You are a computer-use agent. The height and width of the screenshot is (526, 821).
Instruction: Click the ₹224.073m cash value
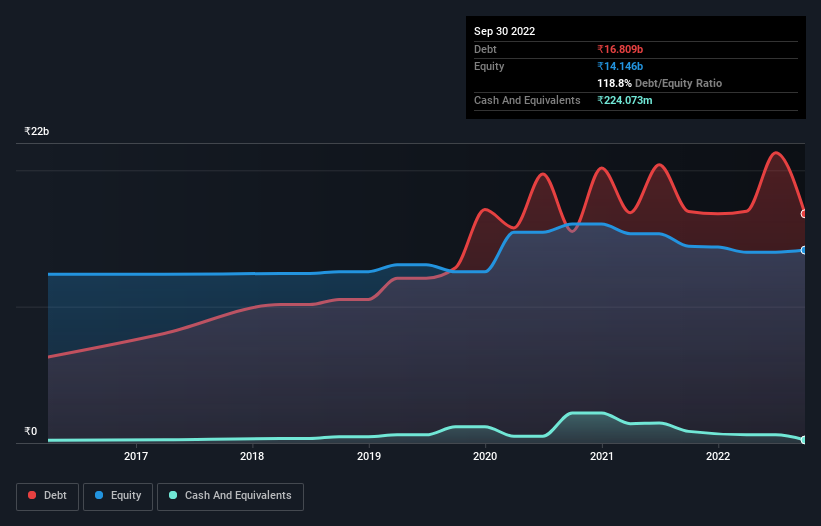[625, 100]
